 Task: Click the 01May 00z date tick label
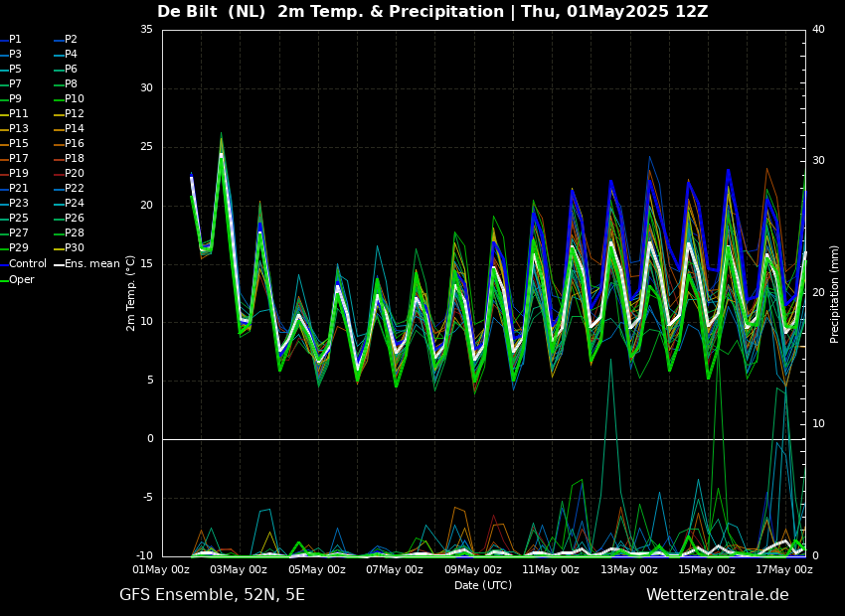click(161, 570)
